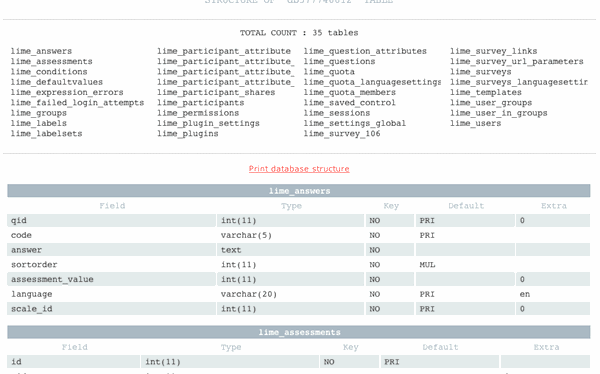This screenshot has height=374, width=600.
Task: Click lime_participant_shares entry
Action: tap(216, 93)
